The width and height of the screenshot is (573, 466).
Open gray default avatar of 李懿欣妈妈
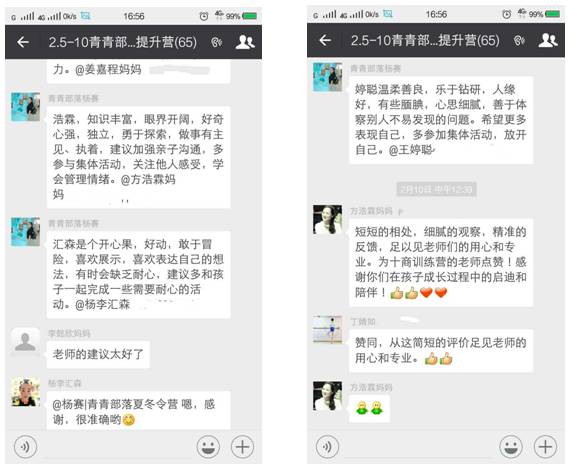pos(26,342)
